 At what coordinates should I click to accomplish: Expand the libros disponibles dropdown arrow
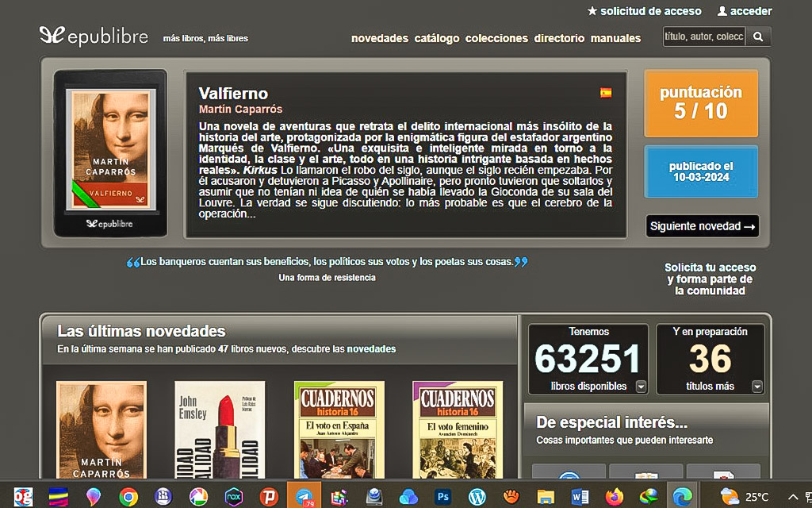(639, 387)
